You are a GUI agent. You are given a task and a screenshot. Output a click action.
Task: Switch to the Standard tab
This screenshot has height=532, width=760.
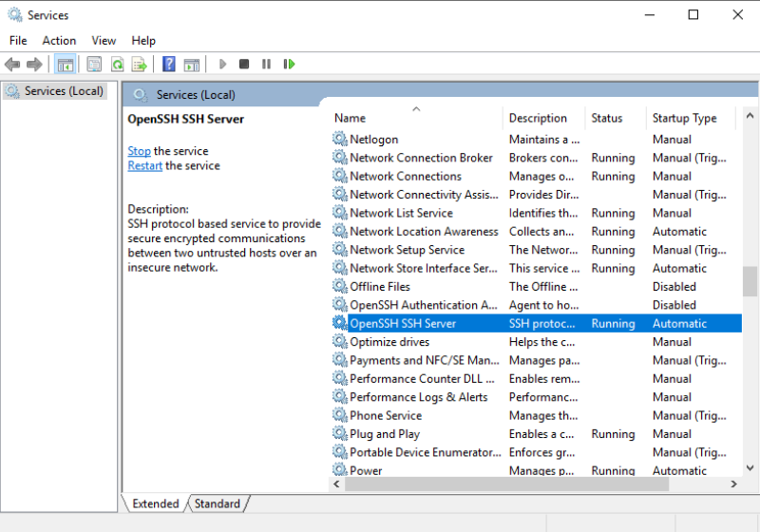(x=218, y=503)
